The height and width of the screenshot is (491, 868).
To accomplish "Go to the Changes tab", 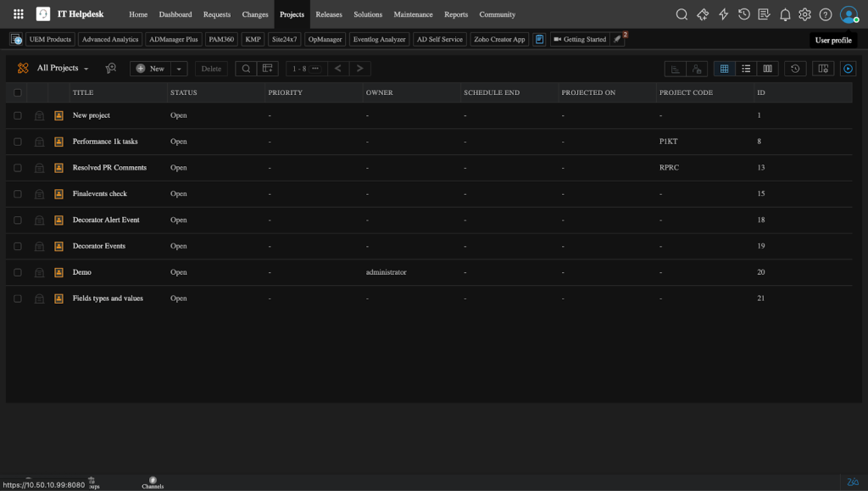I will [x=254, y=14].
